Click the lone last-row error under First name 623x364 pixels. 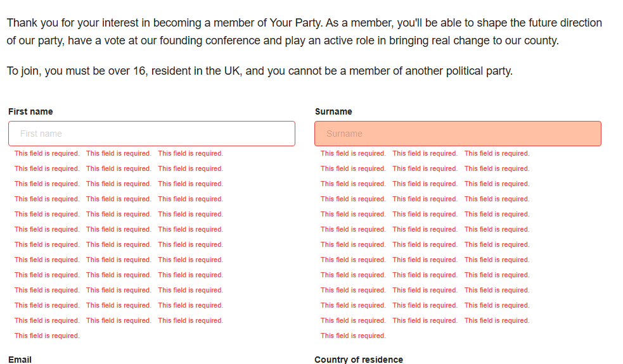tap(47, 336)
